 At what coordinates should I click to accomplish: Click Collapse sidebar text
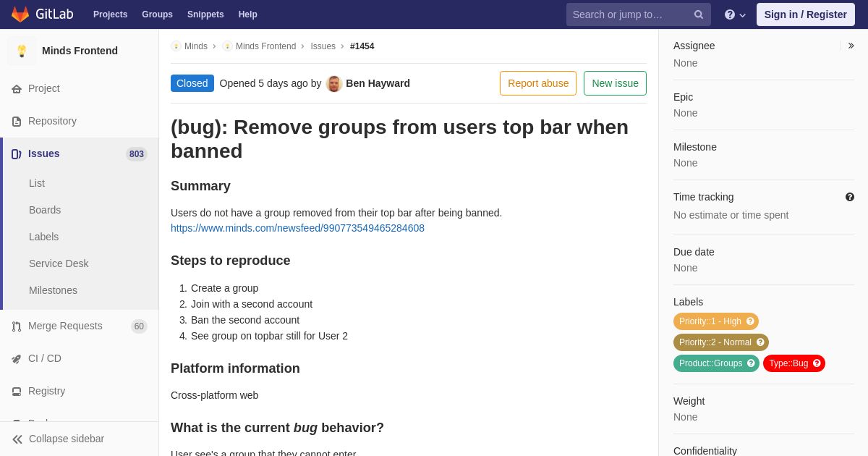click(x=67, y=439)
